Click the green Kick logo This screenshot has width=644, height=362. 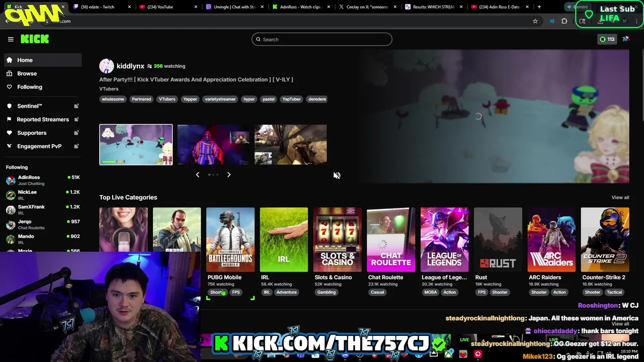35,39
